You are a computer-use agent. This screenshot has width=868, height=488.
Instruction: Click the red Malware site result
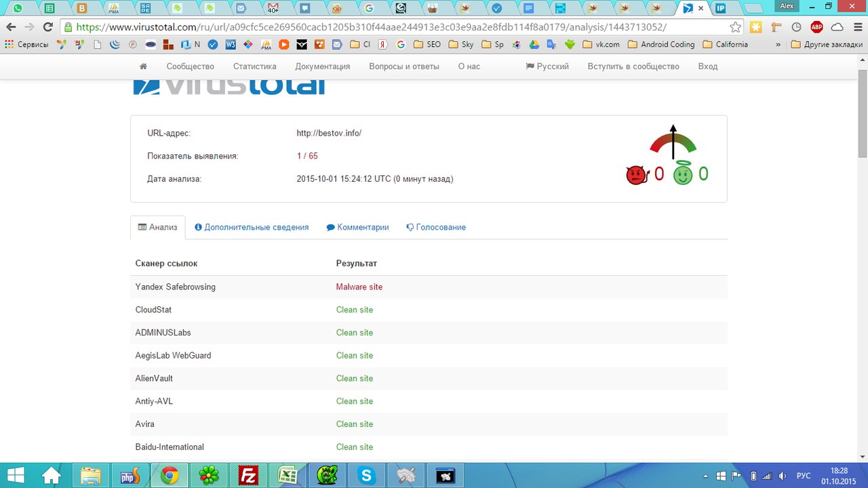pyautogui.click(x=359, y=287)
